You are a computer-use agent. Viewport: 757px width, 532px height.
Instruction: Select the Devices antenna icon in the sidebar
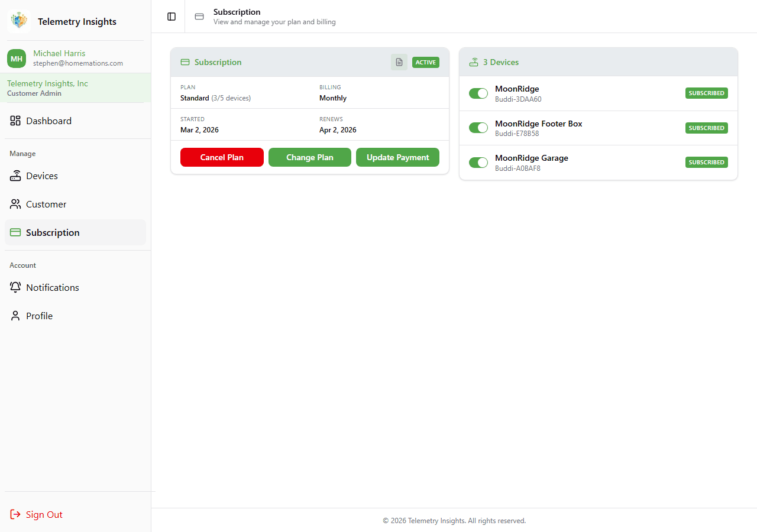(15, 176)
